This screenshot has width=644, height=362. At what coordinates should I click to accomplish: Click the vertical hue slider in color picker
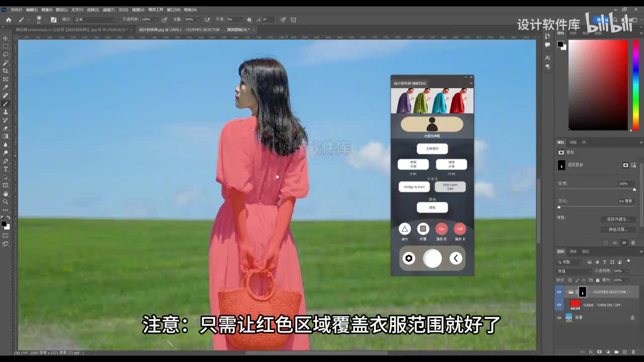coord(635,84)
